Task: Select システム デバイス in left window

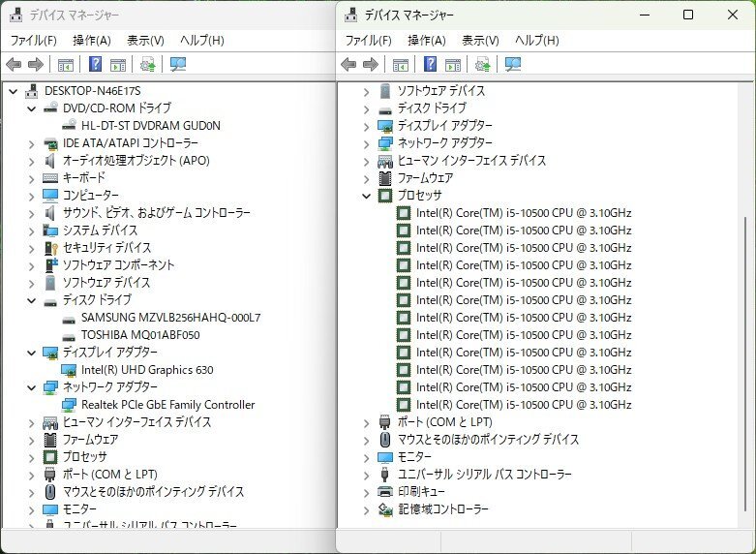Action: [101, 231]
